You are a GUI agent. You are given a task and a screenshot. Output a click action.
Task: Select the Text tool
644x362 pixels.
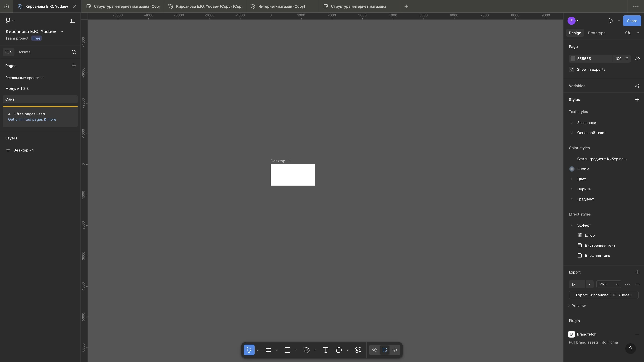pos(326,350)
